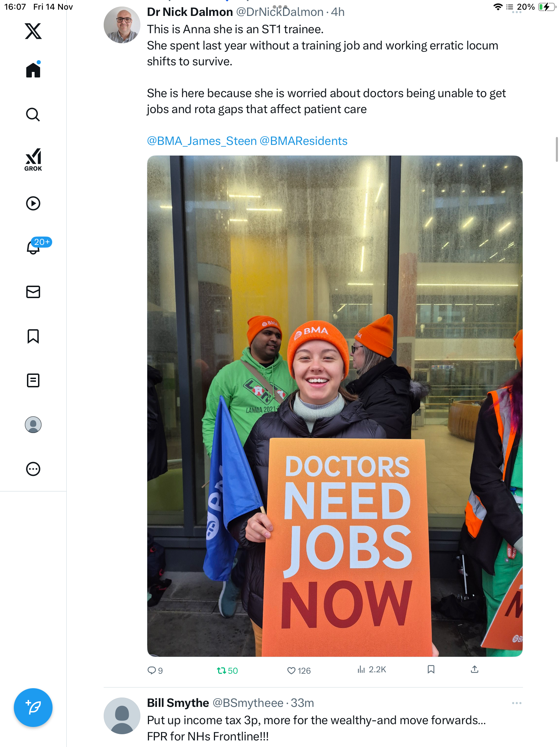Viewport: 560px width, 747px height.
Task: Compose a new post
Action: pyautogui.click(x=33, y=708)
